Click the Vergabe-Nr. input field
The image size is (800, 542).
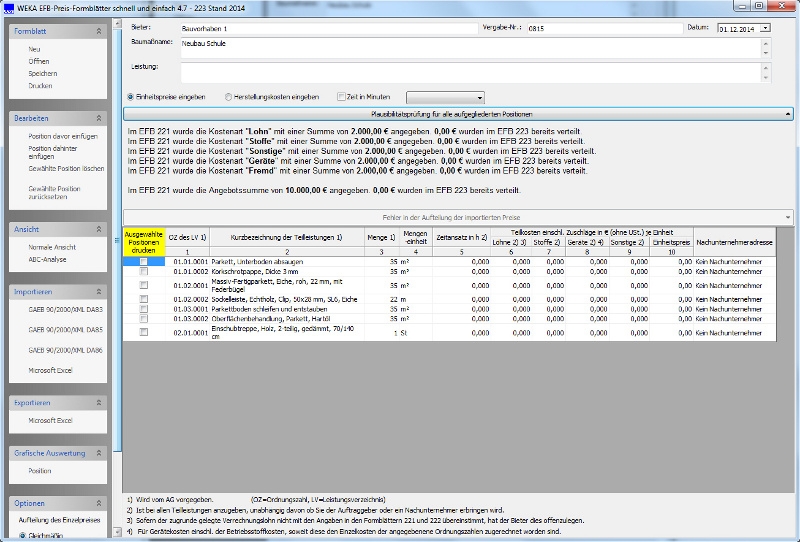tap(605, 29)
